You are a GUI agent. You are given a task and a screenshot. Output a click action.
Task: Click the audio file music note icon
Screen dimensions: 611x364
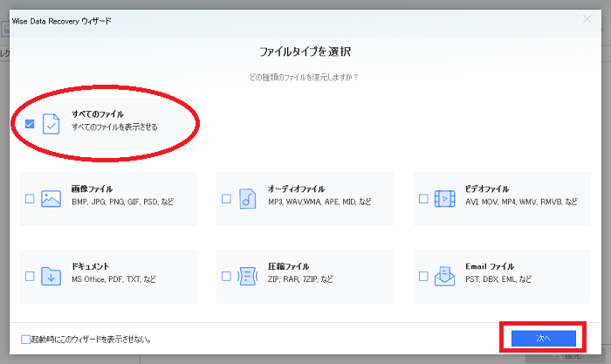247,199
